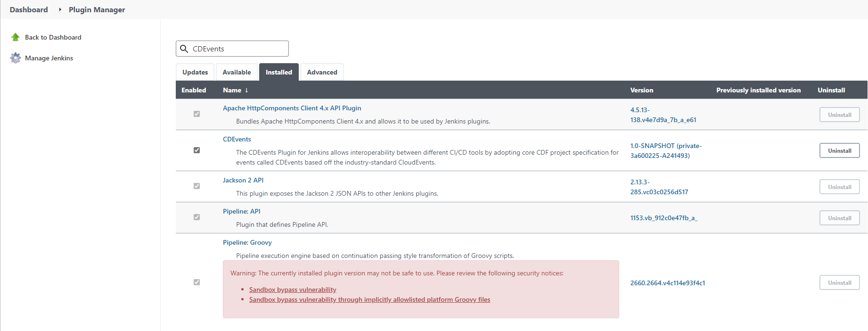The image size is (868, 331).
Task: Go Back to Dashboard link
Action: pos(53,37)
